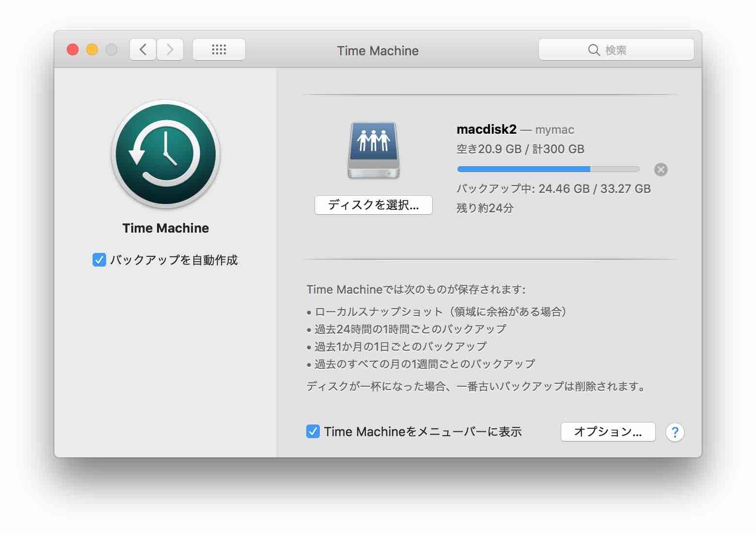Click the mymac host name text
The width and height of the screenshot is (756, 535).
tap(555, 130)
